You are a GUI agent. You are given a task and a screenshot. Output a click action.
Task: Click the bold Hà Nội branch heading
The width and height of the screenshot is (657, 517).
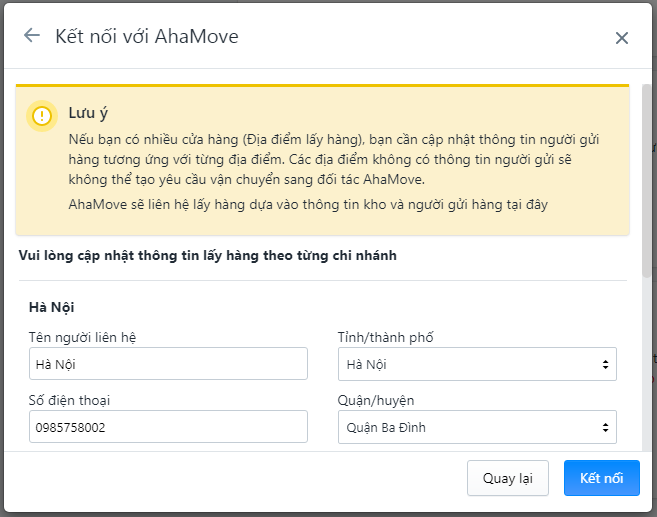tap(52, 308)
